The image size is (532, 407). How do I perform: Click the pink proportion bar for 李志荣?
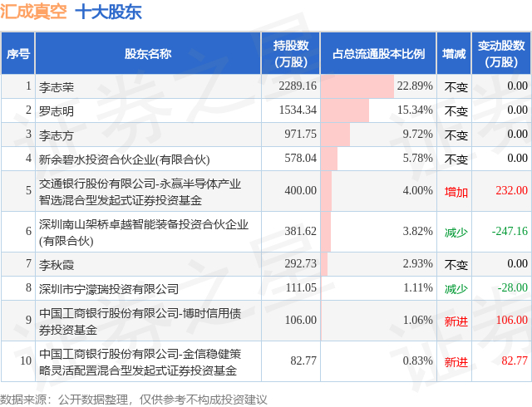coord(357,86)
